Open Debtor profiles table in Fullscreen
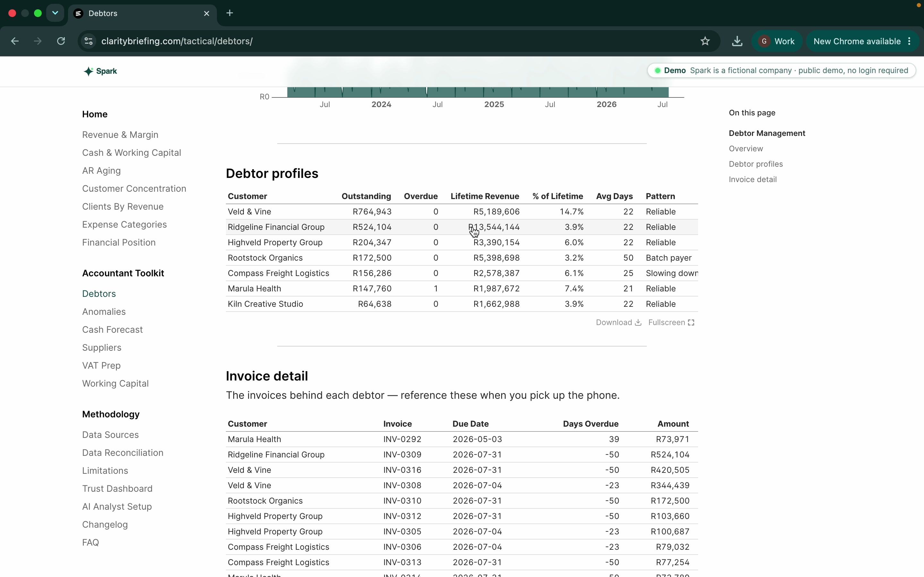 (x=671, y=322)
